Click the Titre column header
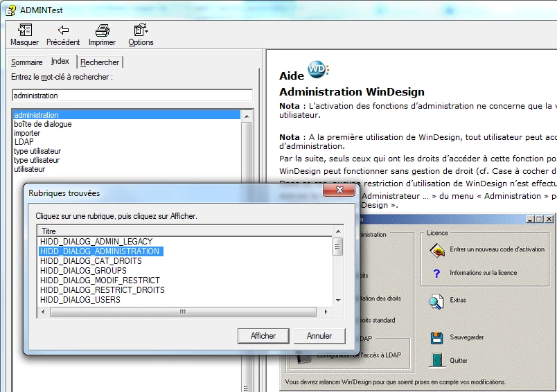This screenshot has height=392, width=557. pos(185,231)
